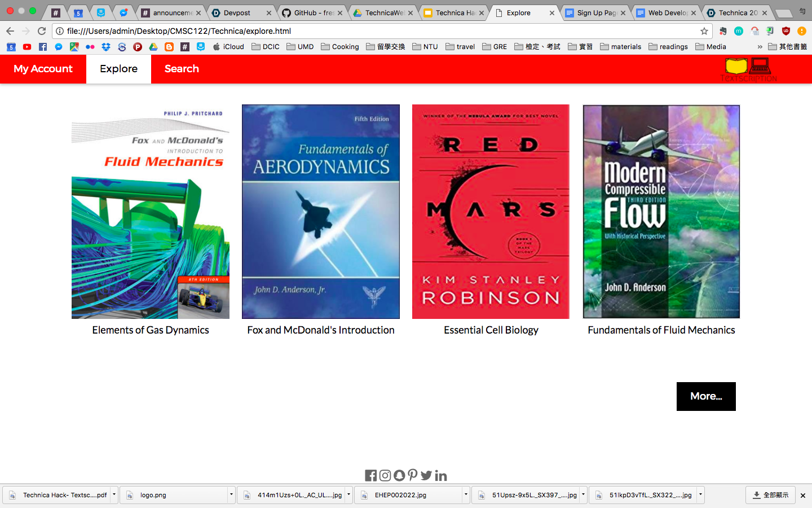
Task: Open the iCloud bookmark
Action: 228,47
